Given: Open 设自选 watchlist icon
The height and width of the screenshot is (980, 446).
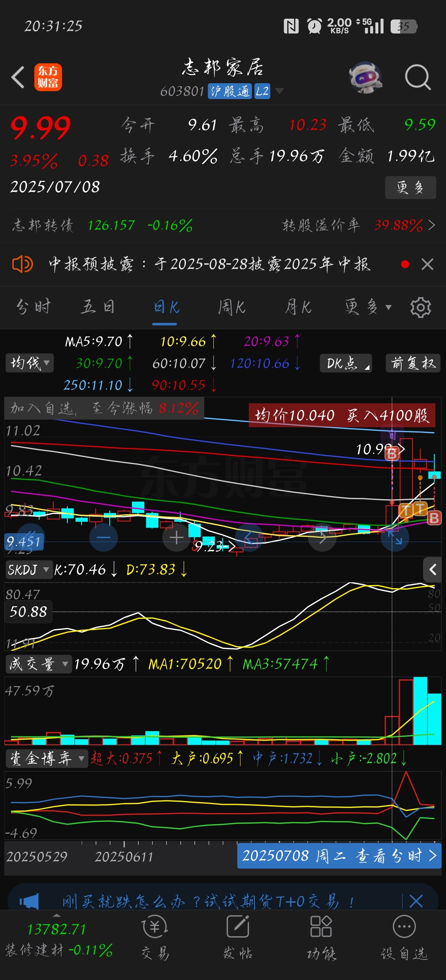Looking at the screenshot, I should (404, 937).
